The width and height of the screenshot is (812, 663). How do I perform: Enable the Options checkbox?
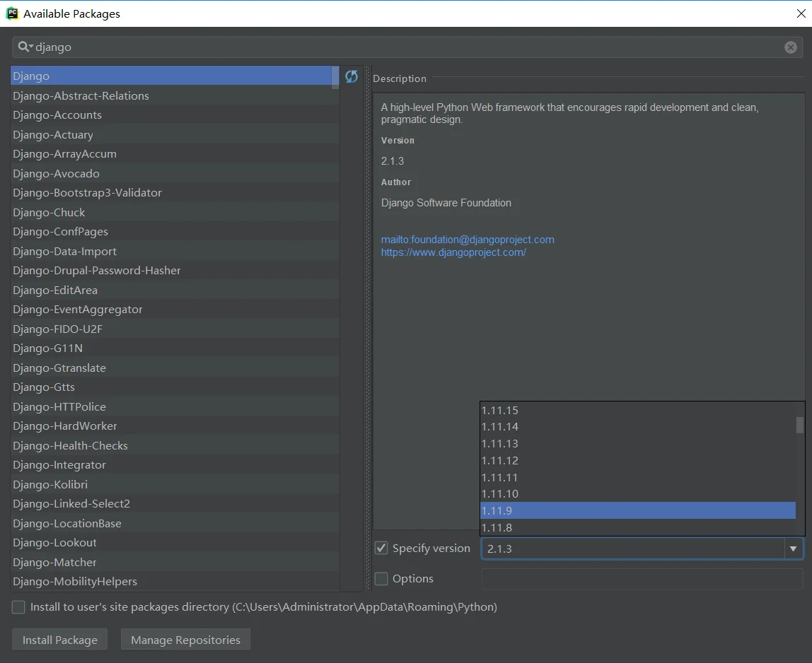tap(381, 579)
